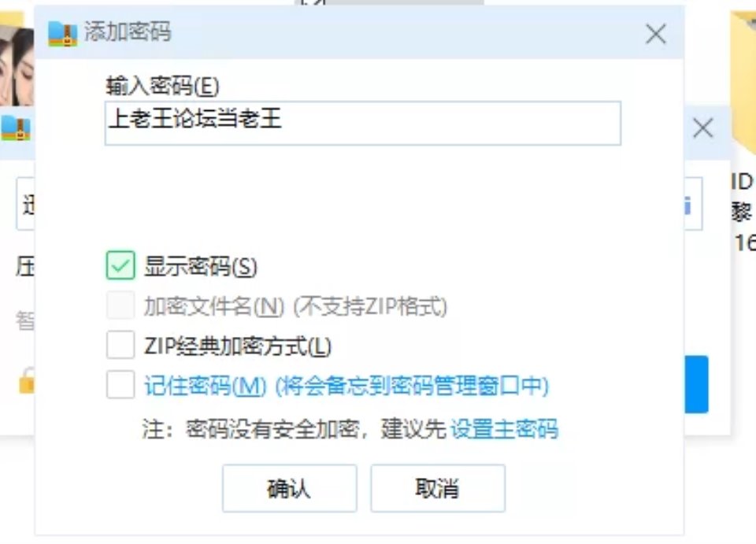Viewport: 756px width, 544px height.
Task: Click the 确认 button
Action: click(289, 488)
